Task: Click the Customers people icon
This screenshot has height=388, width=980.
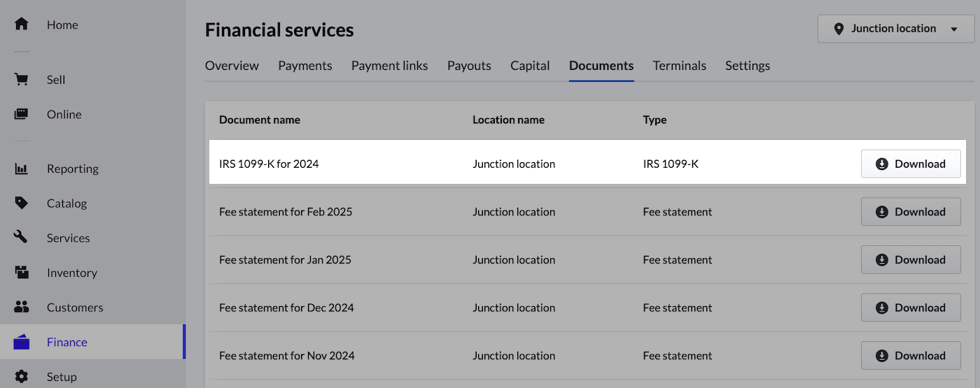Action: click(x=22, y=307)
